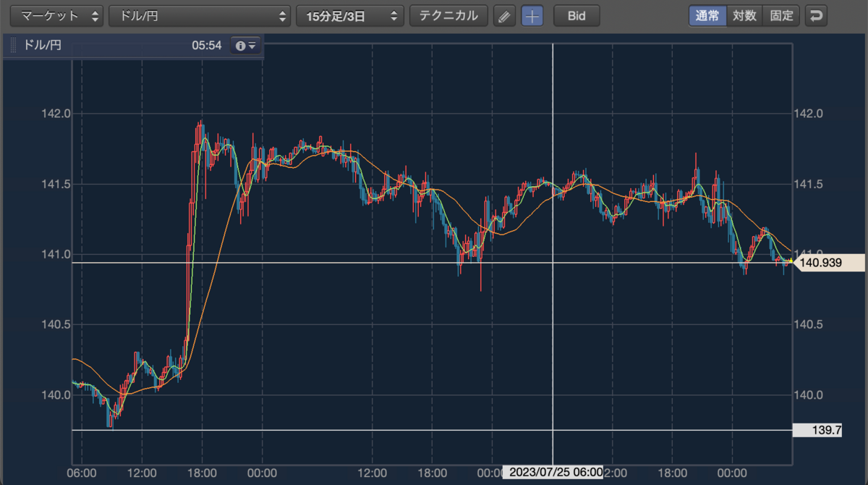The width and height of the screenshot is (868, 485).
Task: Select the 通常 scale mode
Action: (707, 16)
